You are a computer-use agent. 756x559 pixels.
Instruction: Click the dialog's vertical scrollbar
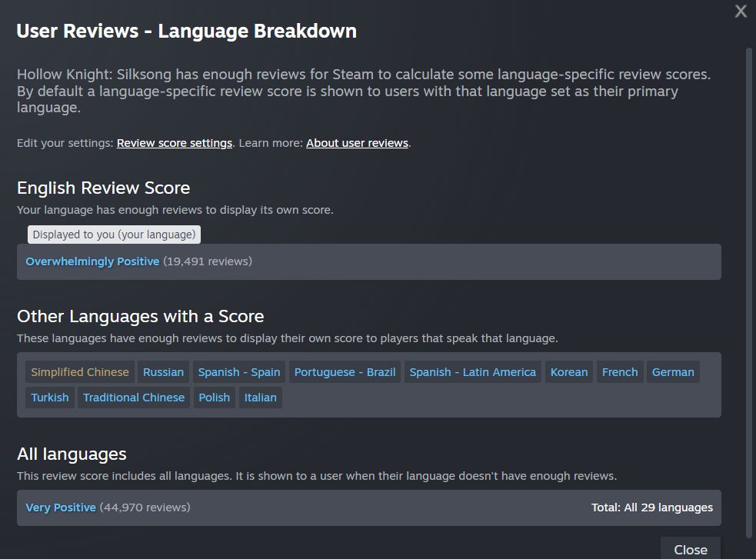[749, 292]
